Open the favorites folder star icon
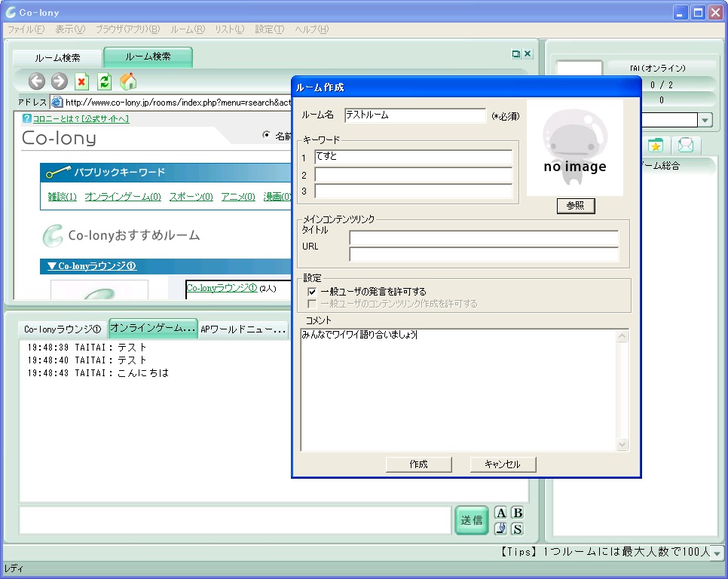Viewport: 728px width, 579px height. click(656, 146)
